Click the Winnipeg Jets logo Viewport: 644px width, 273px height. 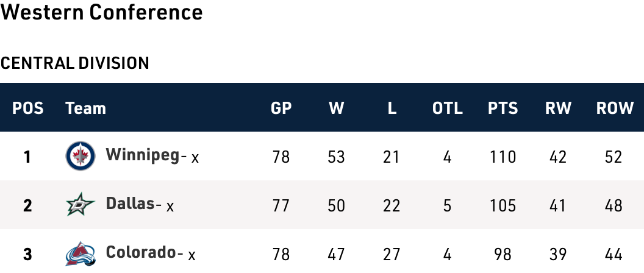80,156
